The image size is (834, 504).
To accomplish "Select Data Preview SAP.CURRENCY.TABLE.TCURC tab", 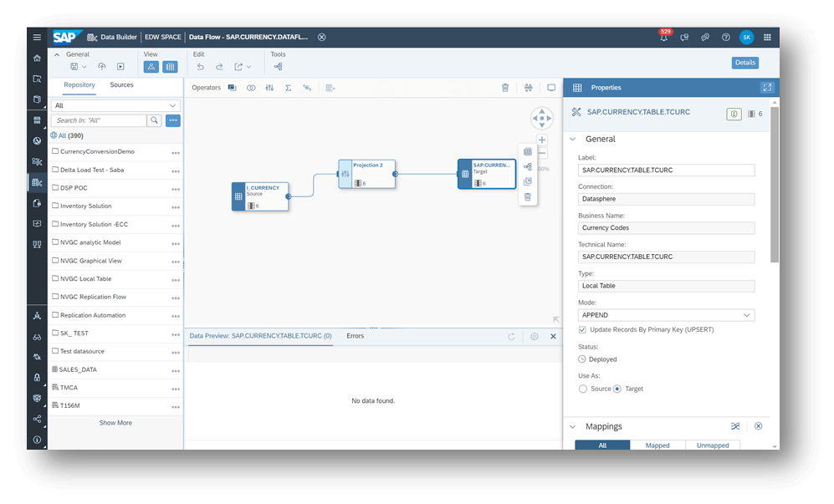I will (260, 336).
